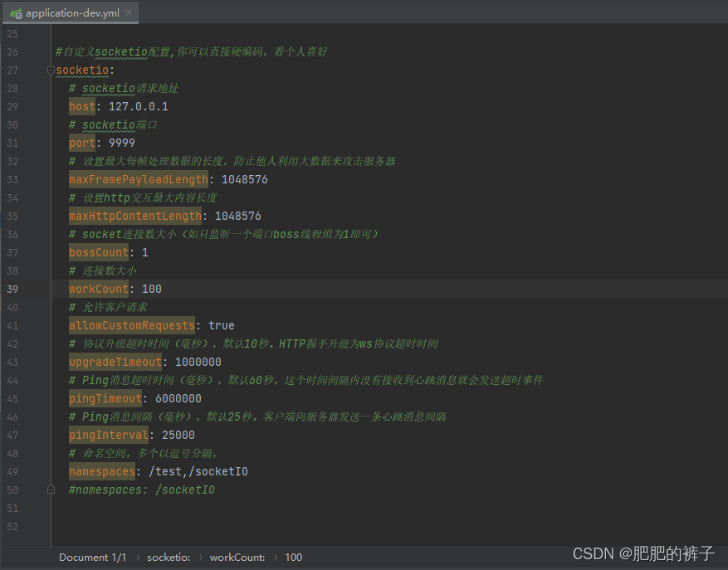Click line number 27 in the gutter

(12, 70)
